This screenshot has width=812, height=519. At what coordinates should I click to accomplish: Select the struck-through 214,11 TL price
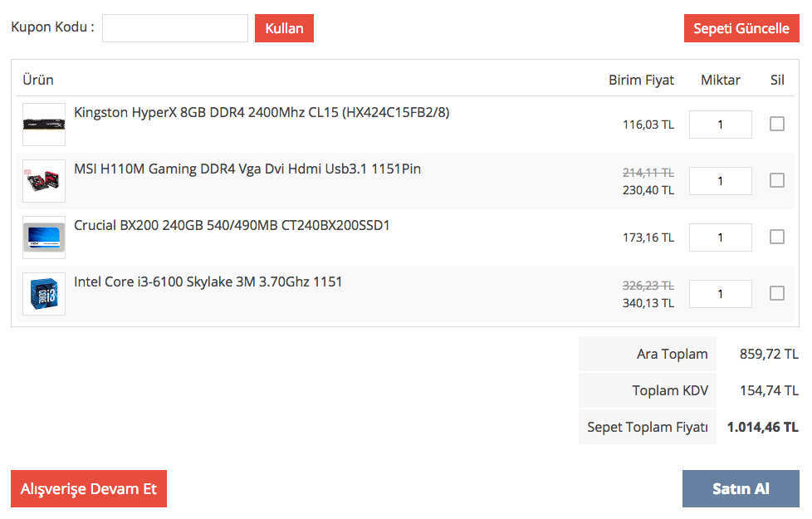(648, 173)
